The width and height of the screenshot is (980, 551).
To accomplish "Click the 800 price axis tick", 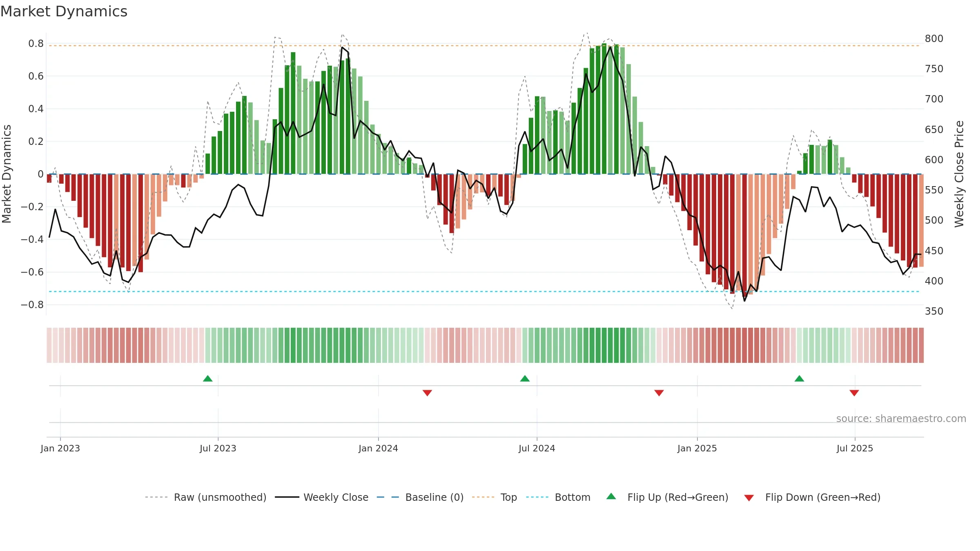I will point(934,38).
